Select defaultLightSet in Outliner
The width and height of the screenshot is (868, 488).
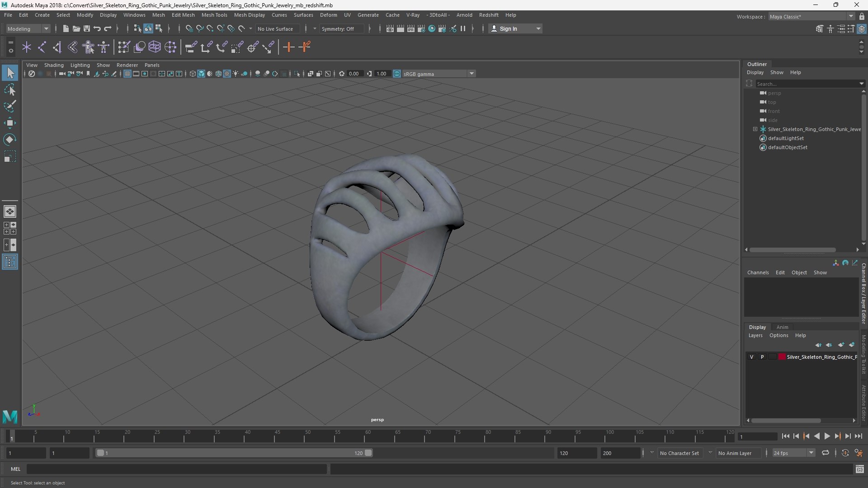(786, 138)
